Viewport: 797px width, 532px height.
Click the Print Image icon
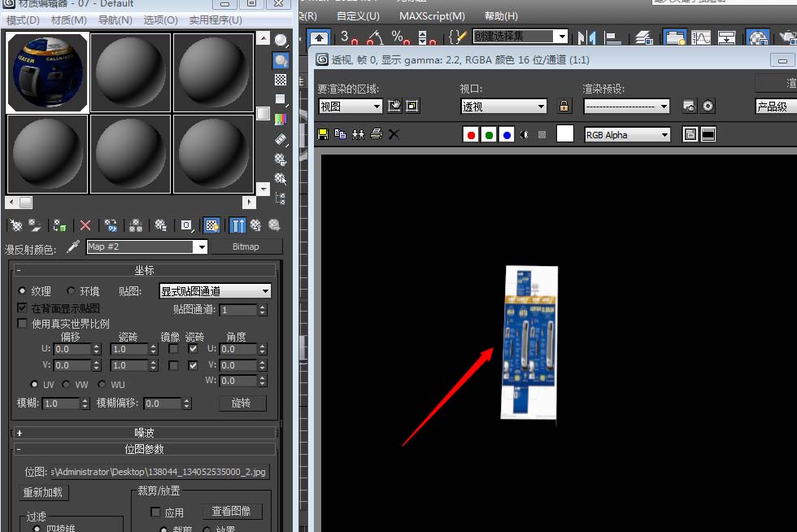coord(376,134)
